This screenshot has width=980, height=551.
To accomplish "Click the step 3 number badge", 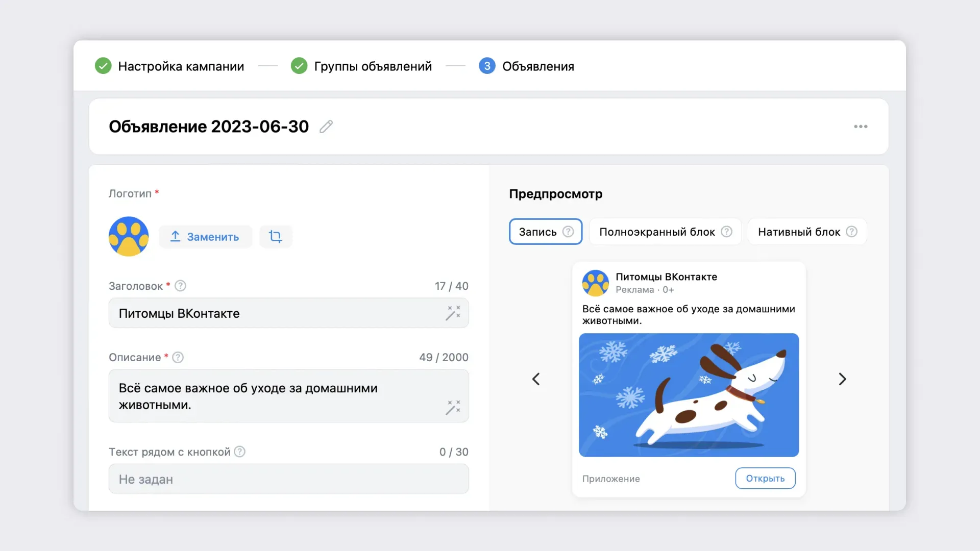I will [487, 66].
